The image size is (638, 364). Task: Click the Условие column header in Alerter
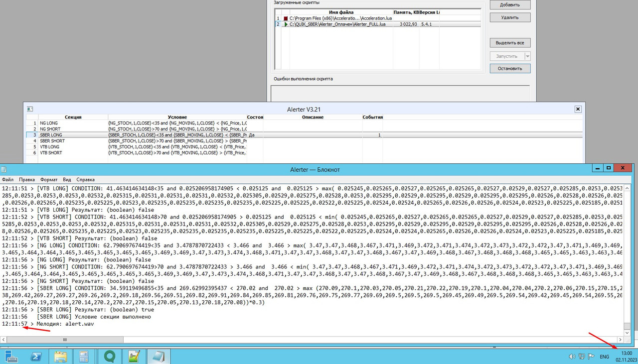[x=177, y=117]
